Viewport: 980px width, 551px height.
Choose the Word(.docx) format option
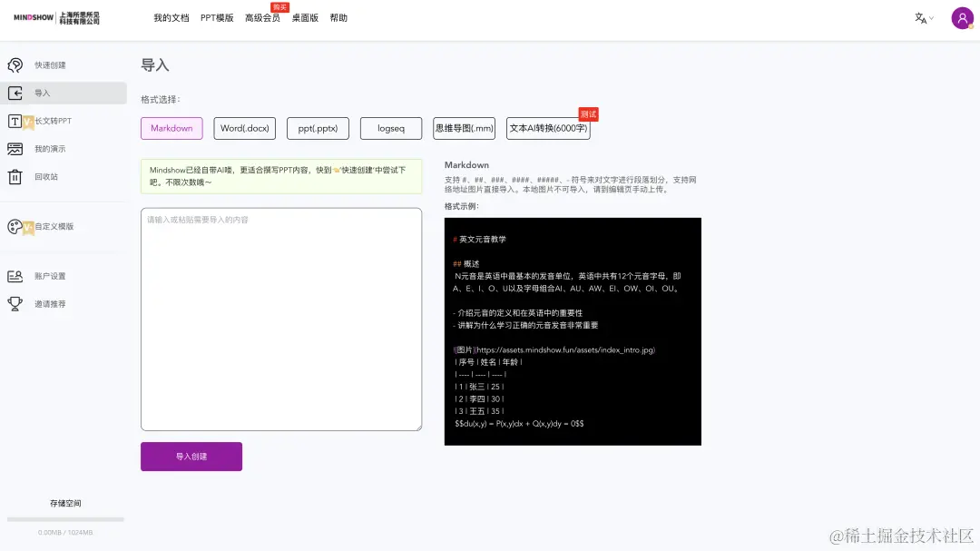coord(244,128)
